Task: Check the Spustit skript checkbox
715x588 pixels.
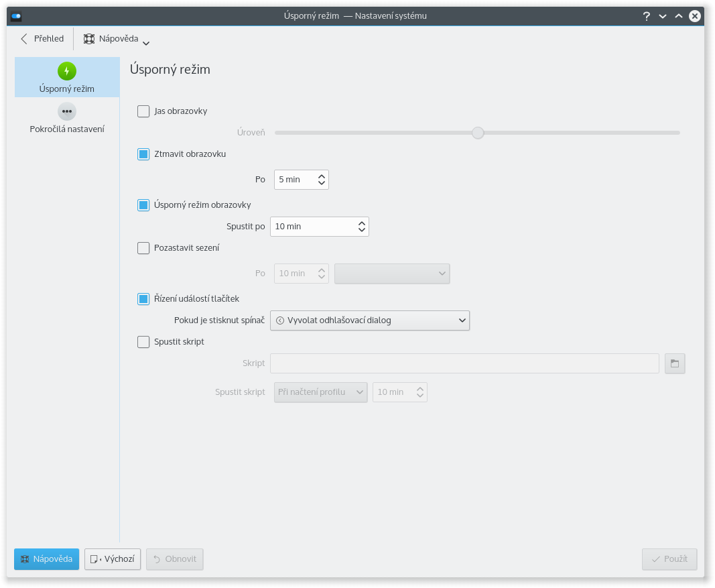Action: 143,342
